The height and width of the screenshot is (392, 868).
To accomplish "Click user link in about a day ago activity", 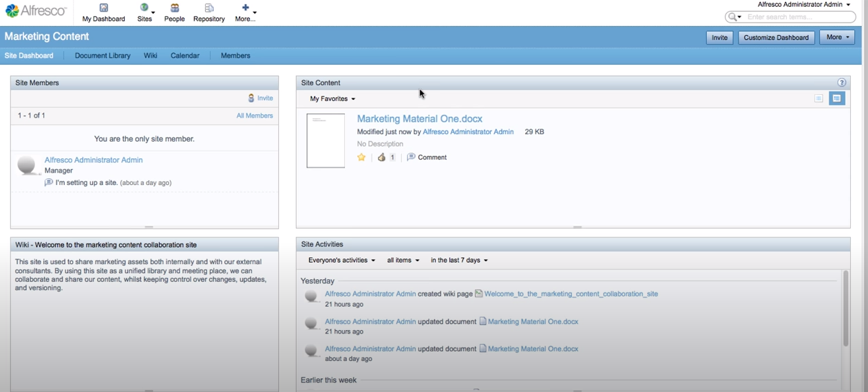I will pyautogui.click(x=370, y=349).
